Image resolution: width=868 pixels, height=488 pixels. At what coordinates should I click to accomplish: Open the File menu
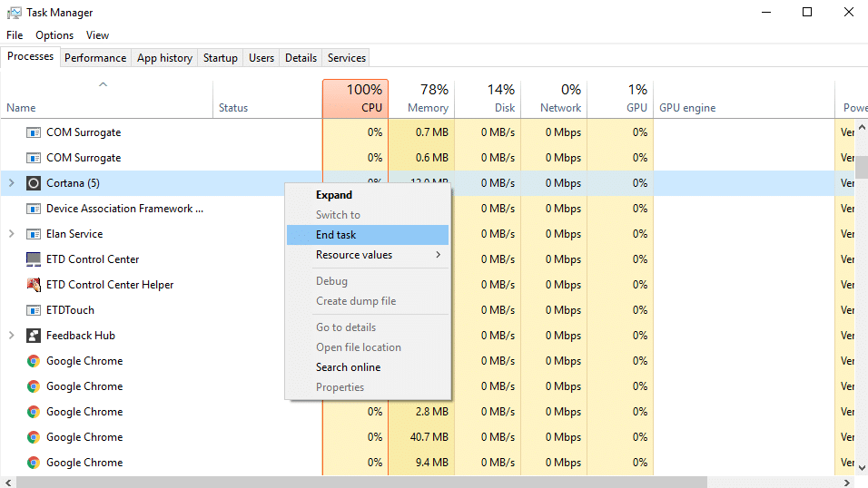(x=15, y=34)
